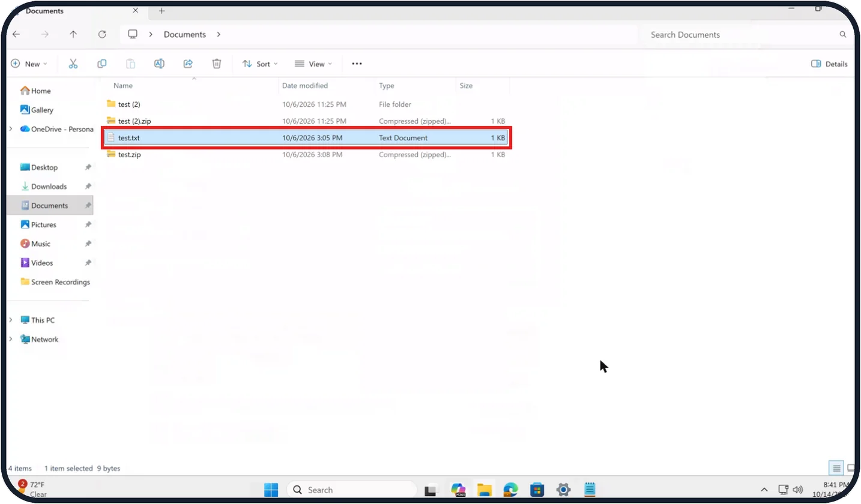Image resolution: width=861 pixels, height=504 pixels.
Task: Open the Sort dropdown menu
Action: tap(260, 64)
